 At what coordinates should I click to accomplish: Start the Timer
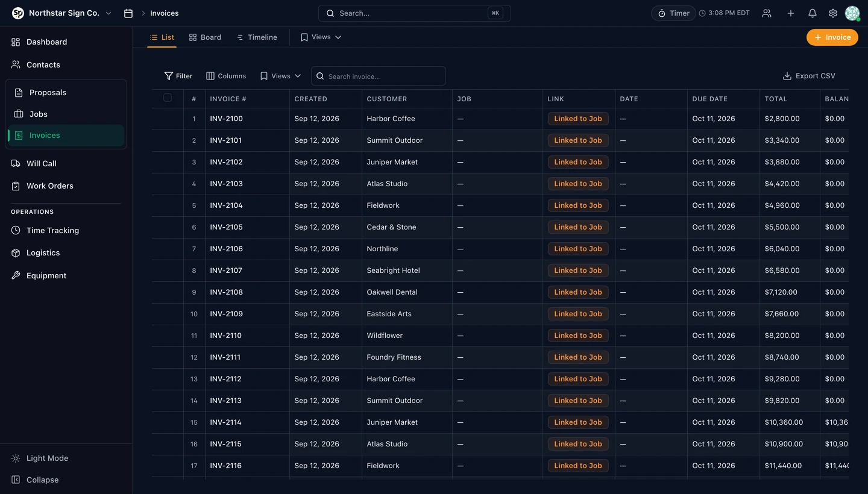pos(673,13)
